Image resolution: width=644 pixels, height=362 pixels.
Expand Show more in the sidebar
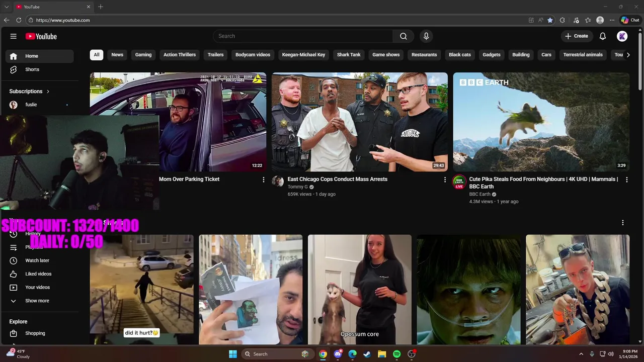click(x=40, y=301)
